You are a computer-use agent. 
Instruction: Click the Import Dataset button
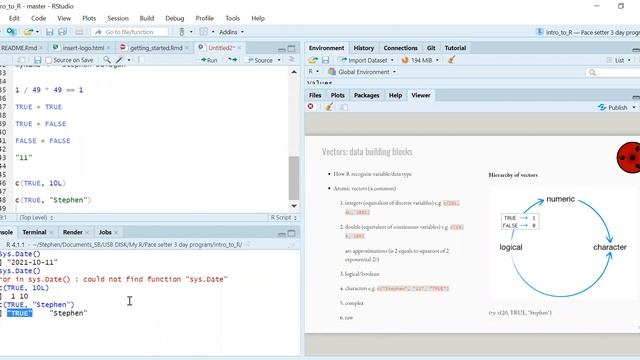pyautogui.click(x=364, y=60)
